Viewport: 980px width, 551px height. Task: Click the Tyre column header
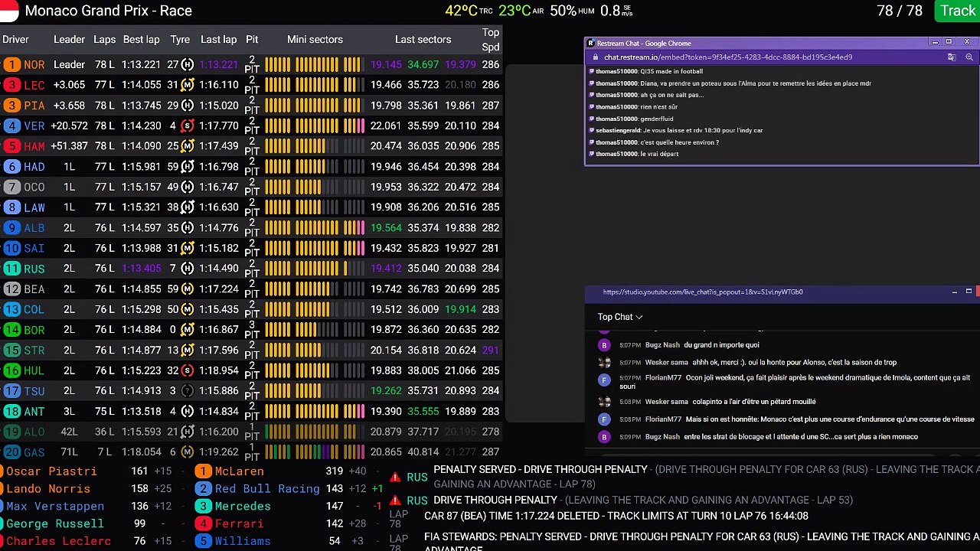point(180,40)
